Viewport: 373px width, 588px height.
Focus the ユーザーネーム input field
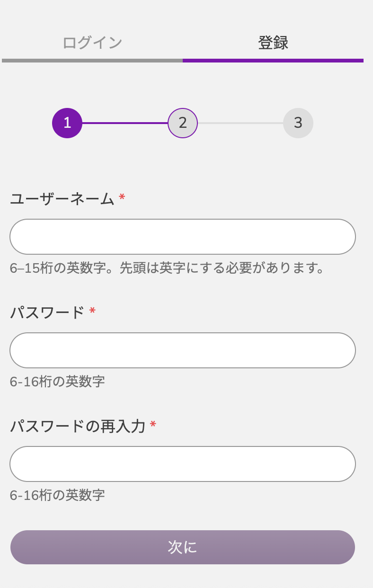pyautogui.click(x=183, y=237)
